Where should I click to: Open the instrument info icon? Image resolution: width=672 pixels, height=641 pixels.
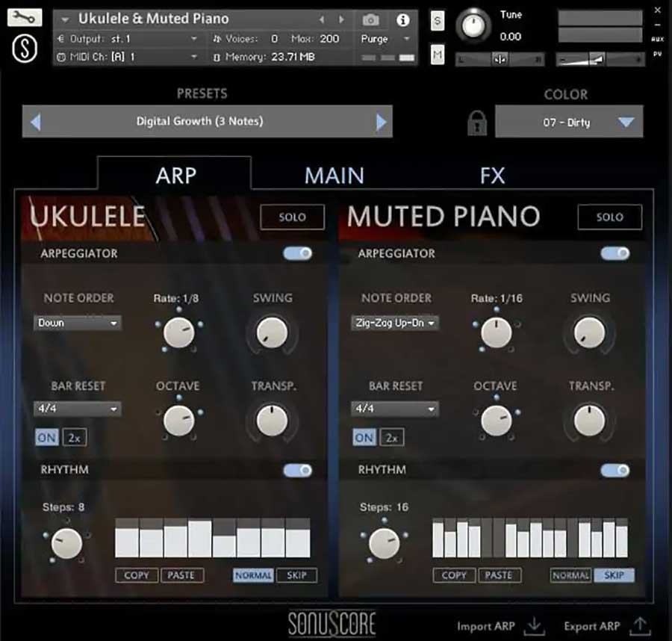[402, 19]
